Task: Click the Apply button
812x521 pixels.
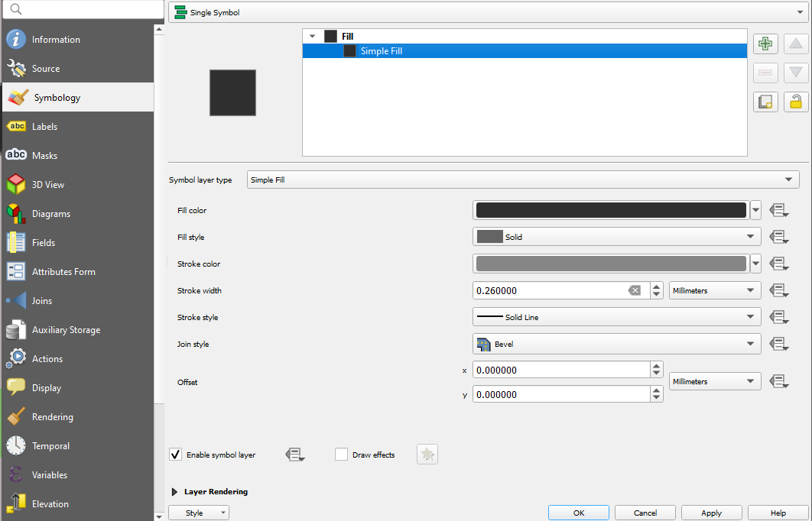Action: coord(712,513)
